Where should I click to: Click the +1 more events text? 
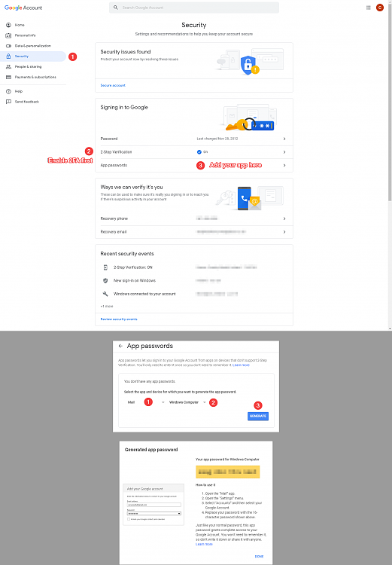tap(107, 307)
